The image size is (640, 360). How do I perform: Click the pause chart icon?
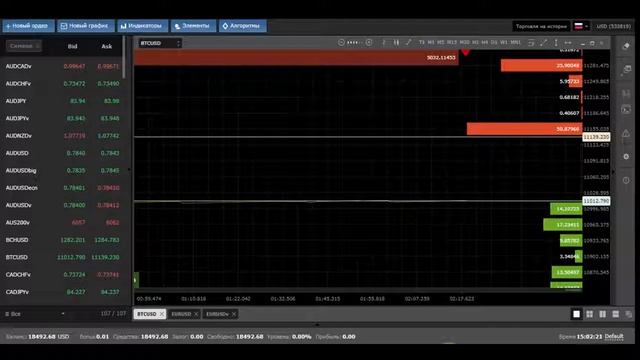[396, 42]
